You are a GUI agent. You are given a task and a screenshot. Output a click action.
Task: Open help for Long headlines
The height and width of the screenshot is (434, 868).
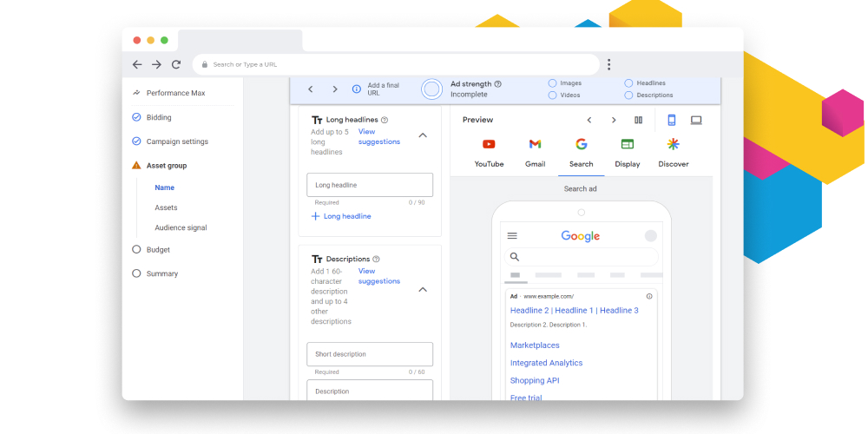385,120
